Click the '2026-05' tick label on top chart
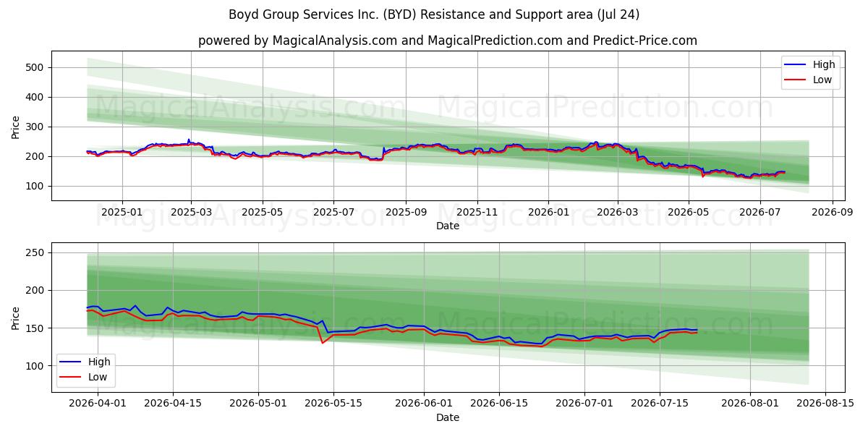This screenshot has width=868, height=434. [x=688, y=213]
